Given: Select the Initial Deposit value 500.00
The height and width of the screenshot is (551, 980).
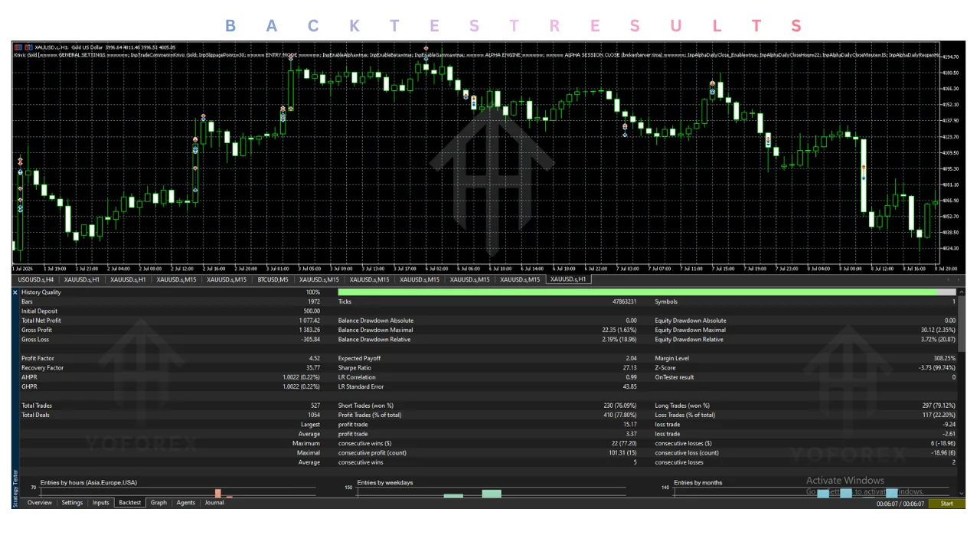Looking at the screenshot, I should (x=312, y=311).
